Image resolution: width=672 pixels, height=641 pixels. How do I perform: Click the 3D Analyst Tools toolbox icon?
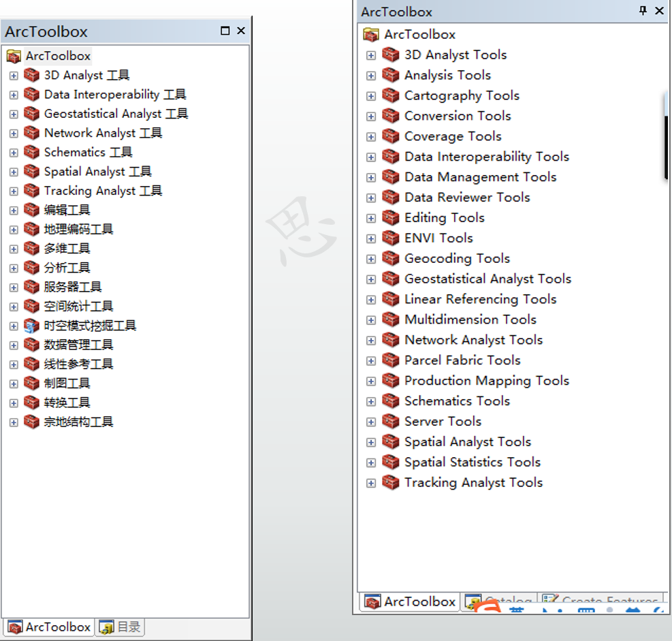390,55
